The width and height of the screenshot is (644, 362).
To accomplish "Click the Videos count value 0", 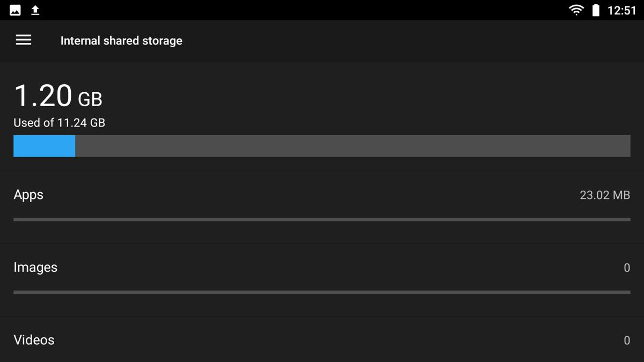I will click(627, 341).
